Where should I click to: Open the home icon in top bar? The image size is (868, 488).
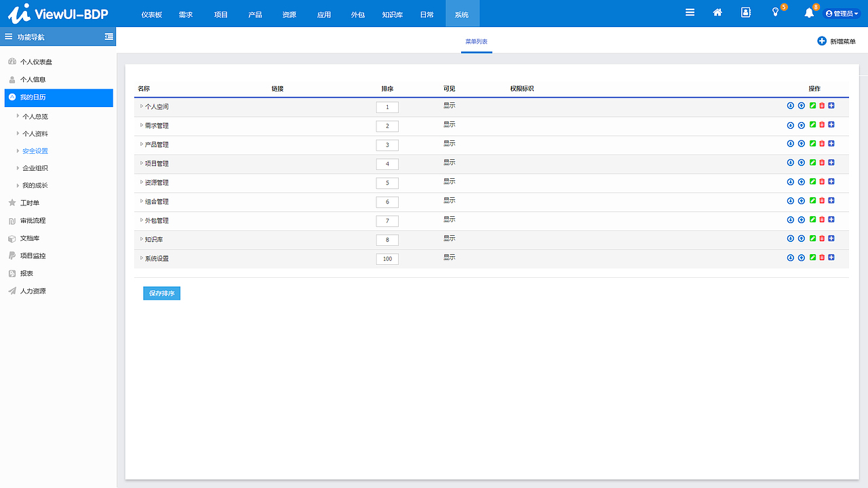click(x=717, y=12)
